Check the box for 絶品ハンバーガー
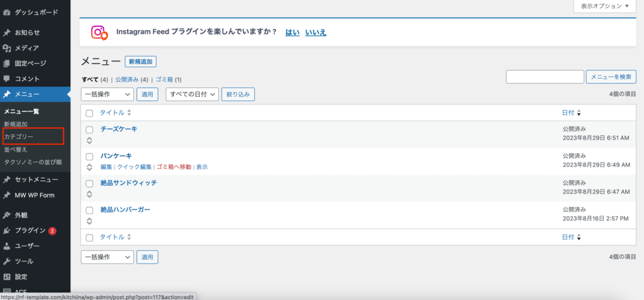This screenshot has height=300, width=644. tap(89, 211)
